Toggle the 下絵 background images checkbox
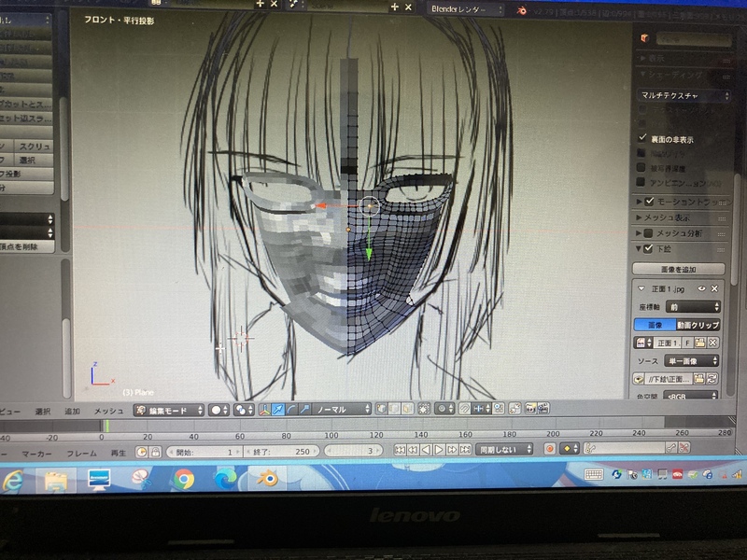This screenshot has width=747, height=560. click(x=648, y=248)
